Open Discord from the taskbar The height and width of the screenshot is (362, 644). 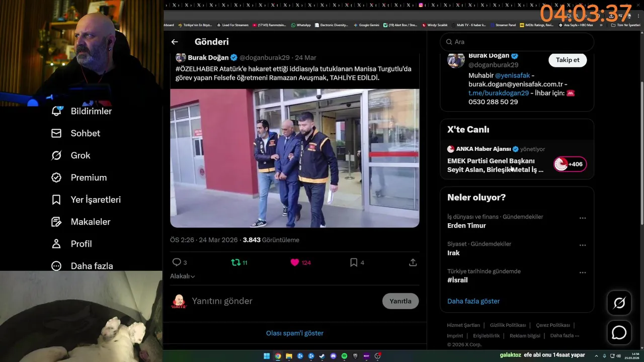tap(333, 356)
